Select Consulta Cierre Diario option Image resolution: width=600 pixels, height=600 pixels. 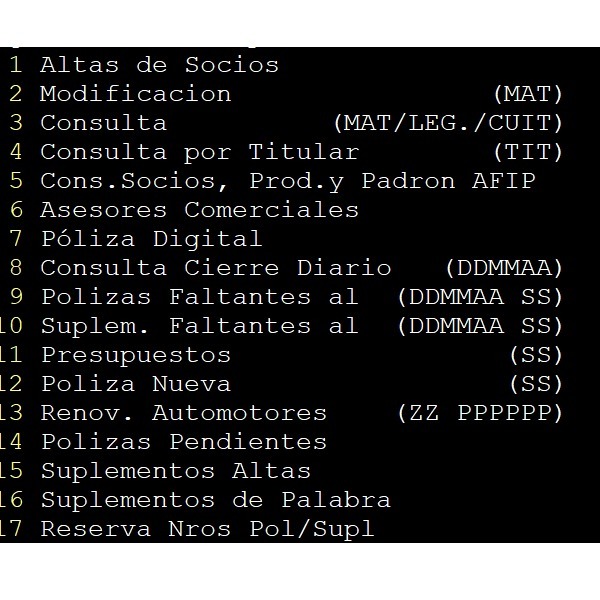(x=216, y=268)
